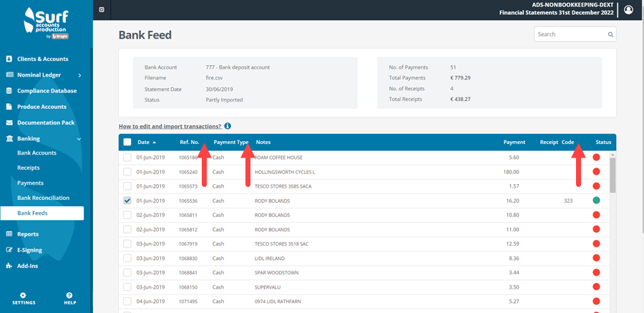Click the Produce Accounts document icon

point(9,107)
